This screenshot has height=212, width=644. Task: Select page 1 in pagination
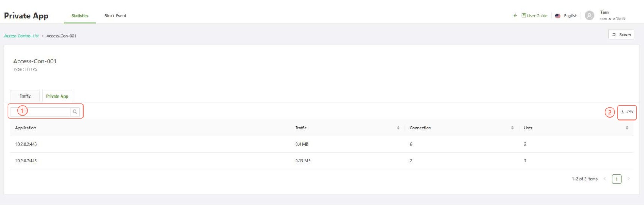coord(616,179)
